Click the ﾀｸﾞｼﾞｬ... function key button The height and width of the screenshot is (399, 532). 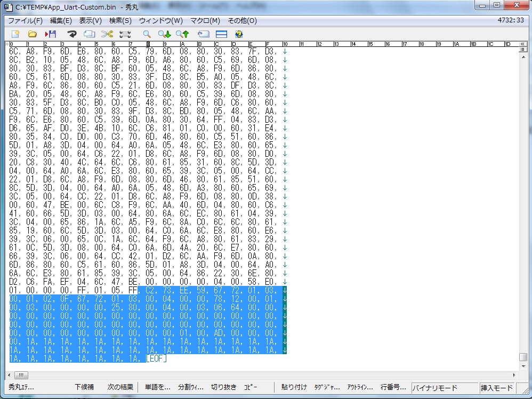click(327, 387)
